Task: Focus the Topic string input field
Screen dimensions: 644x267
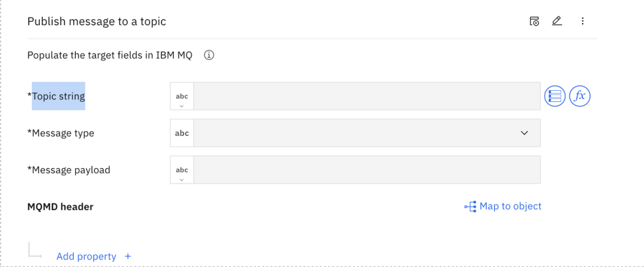Action: point(367,96)
